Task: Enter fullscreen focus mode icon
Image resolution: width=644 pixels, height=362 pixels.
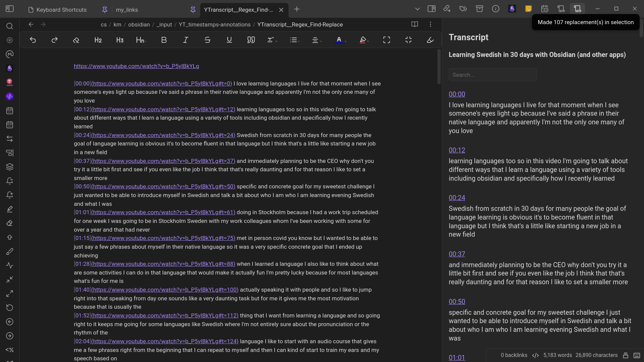Action: point(386,40)
